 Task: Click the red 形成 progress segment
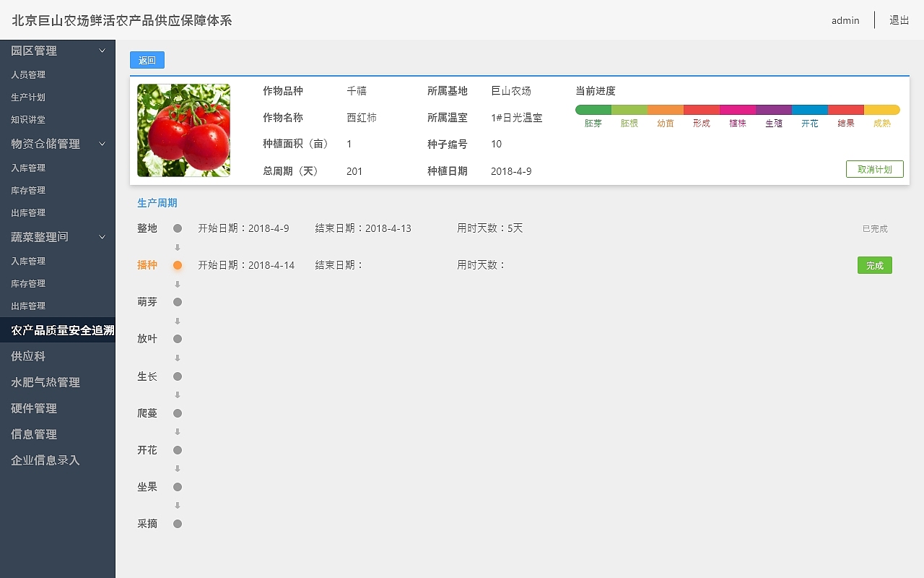click(x=702, y=110)
